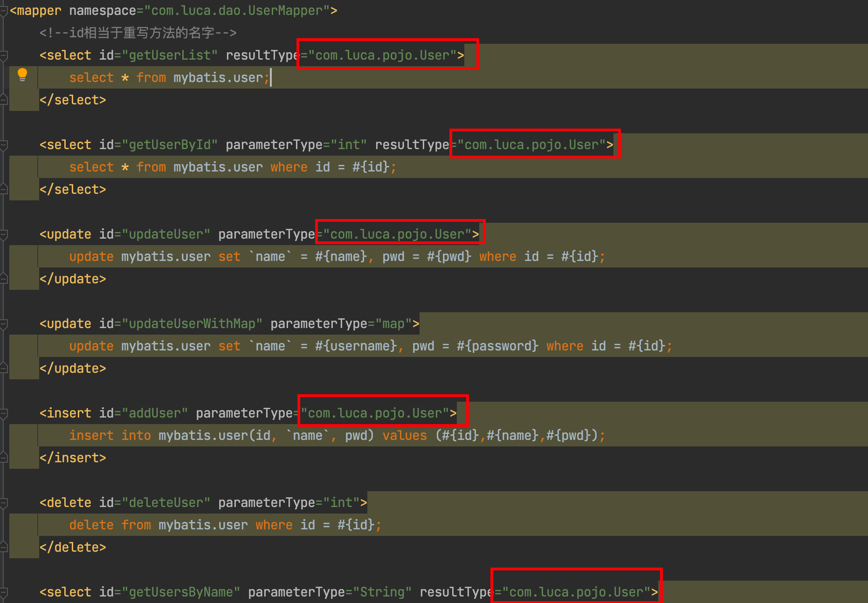
Task: Collapse the mapper root tag fold marker
Action: click(4, 11)
